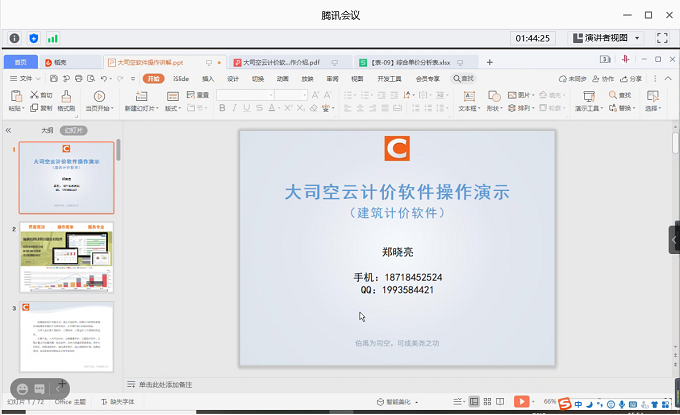Open the 设计 ribbon tab
The image size is (680, 415).
233,78
